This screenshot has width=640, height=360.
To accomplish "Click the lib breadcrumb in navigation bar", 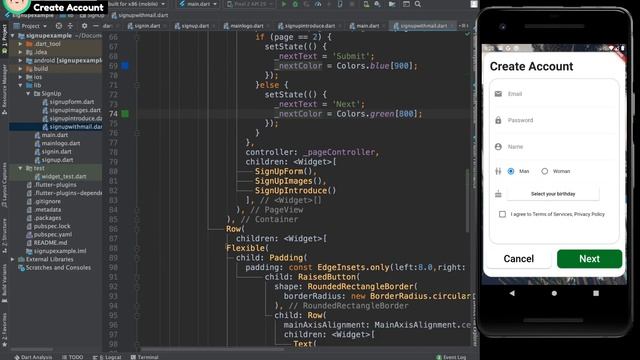I will click(x=67, y=15).
